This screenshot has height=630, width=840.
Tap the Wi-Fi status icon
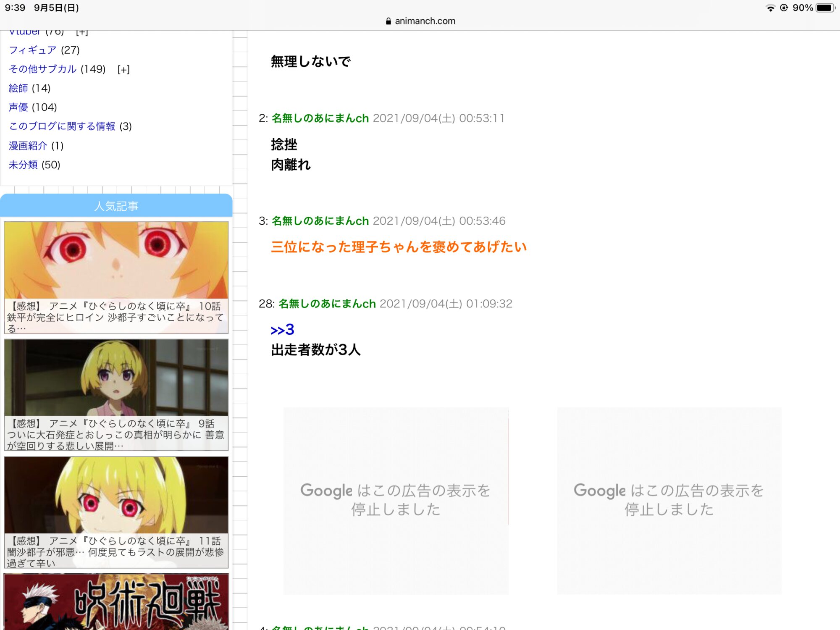770,8
